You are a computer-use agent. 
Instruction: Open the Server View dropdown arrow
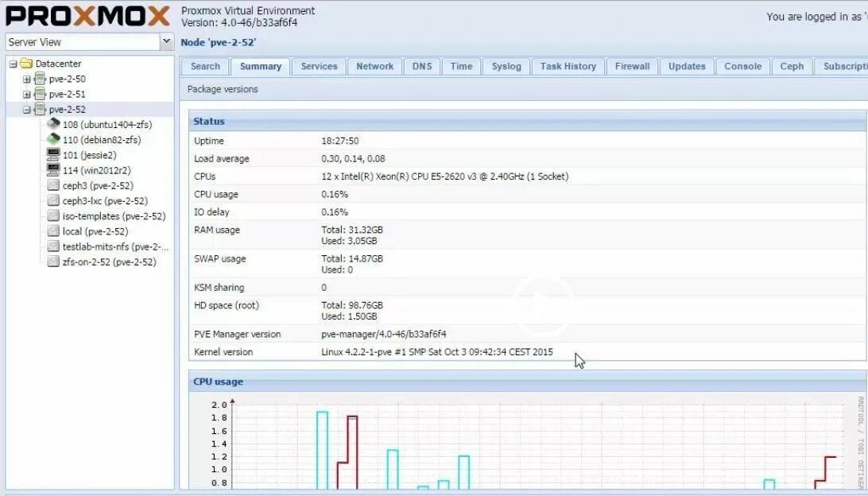pyautogui.click(x=167, y=41)
